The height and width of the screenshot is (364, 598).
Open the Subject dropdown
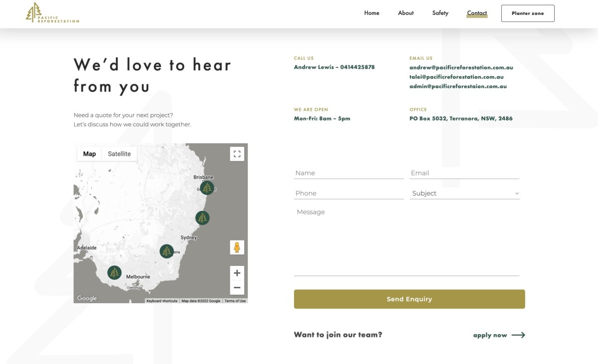click(465, 193)
